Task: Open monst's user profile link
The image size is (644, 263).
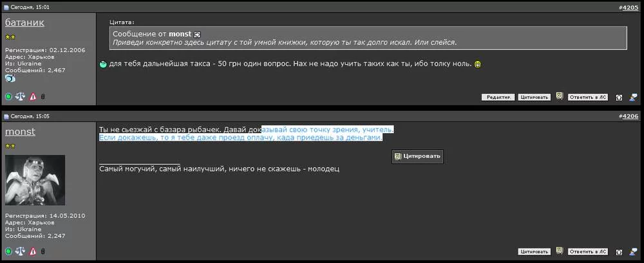Action: (20, 132)
